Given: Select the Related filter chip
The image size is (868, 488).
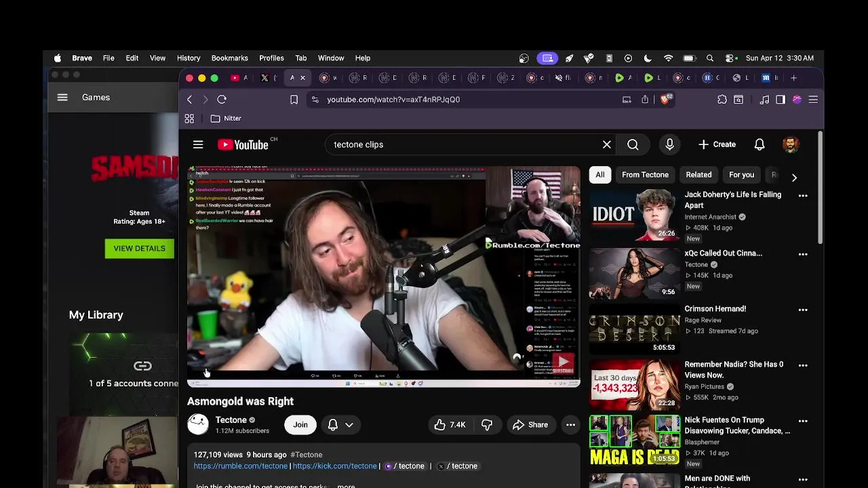Looking at the screenshot, I should coord(698,175).
